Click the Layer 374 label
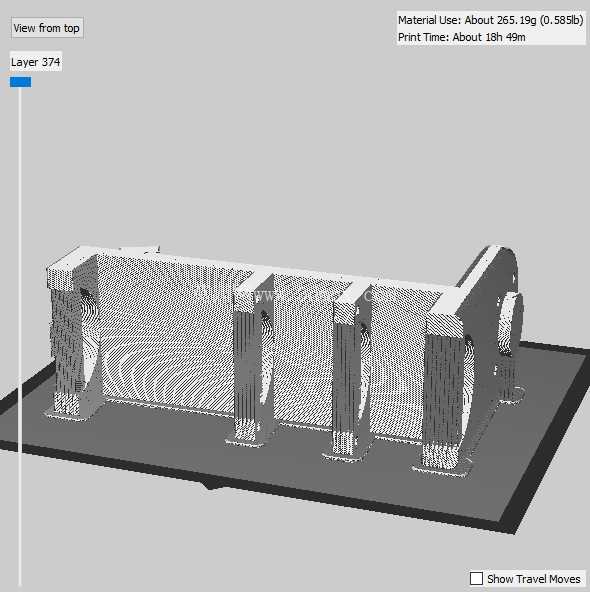 [35, 62]
